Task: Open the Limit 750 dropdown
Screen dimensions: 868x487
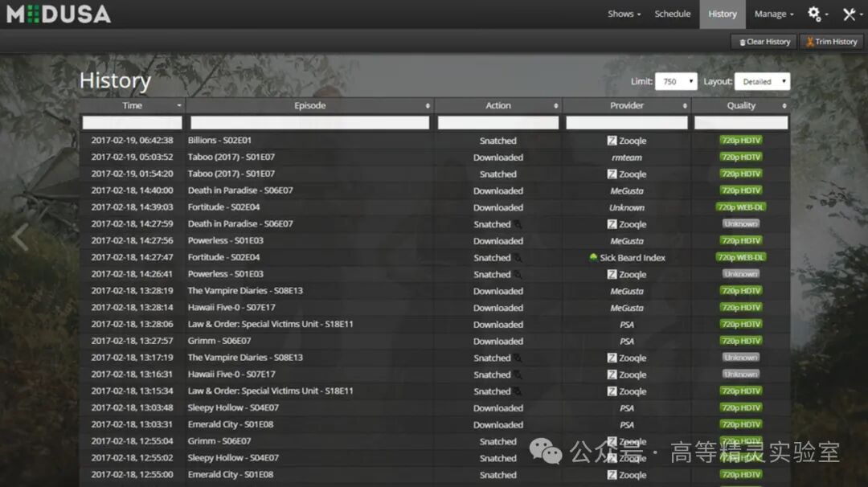Action: (x=676, y=81)
